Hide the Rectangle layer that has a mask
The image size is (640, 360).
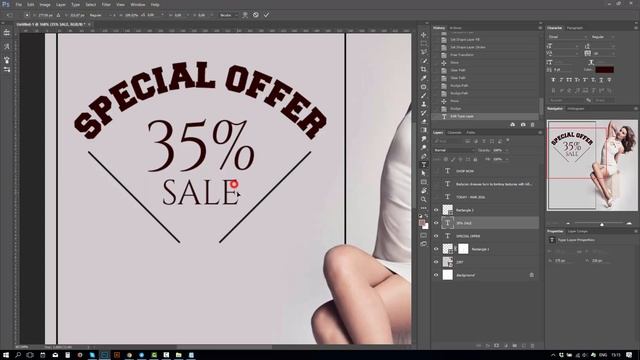[436, 249]
